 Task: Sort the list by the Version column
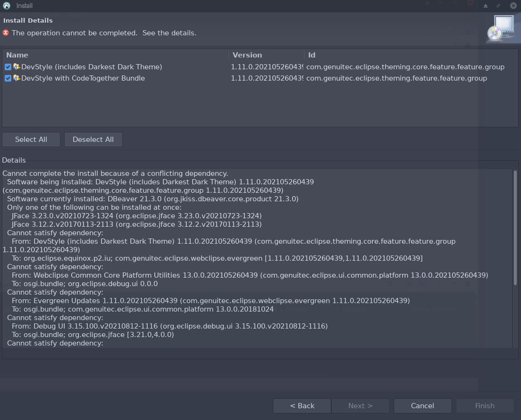click(x=247, y=55)
